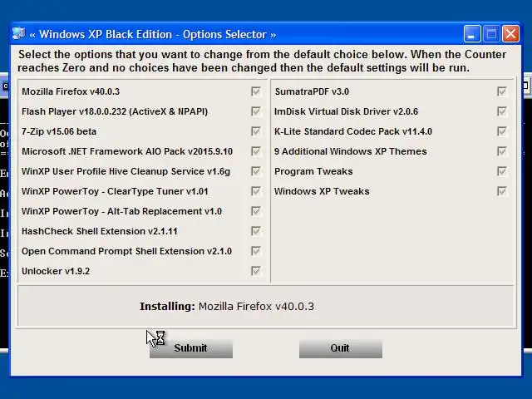532x399 pixels.
Task: Uncheck Flash Player v18.0.0.232 option
Action: point(256,111)
